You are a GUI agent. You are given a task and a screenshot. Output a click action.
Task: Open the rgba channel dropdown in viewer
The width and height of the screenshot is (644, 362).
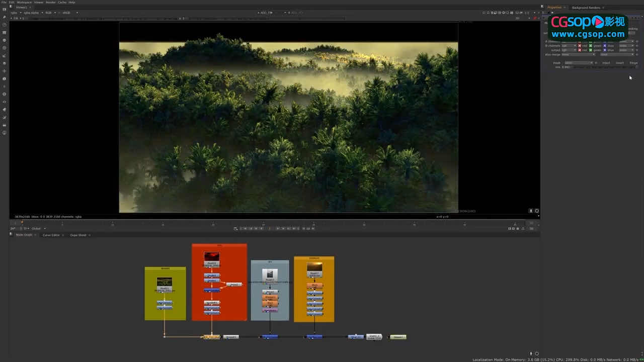point(17,13)
